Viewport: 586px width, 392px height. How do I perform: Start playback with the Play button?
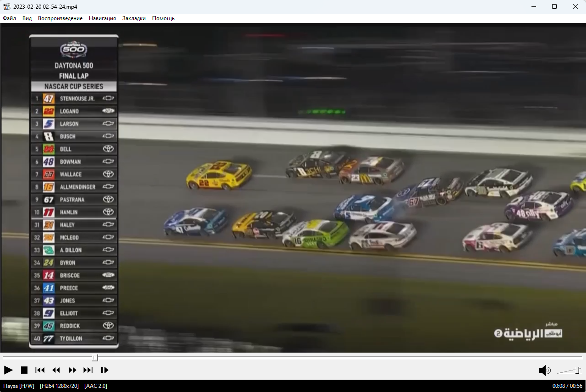point(8,370)
